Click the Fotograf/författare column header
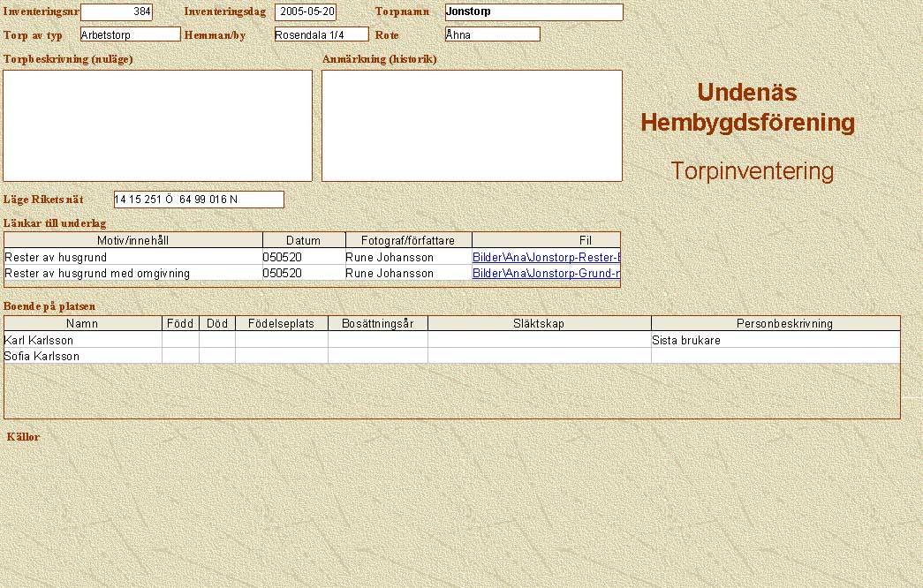923x588 pixels. (x=408, y=240)
